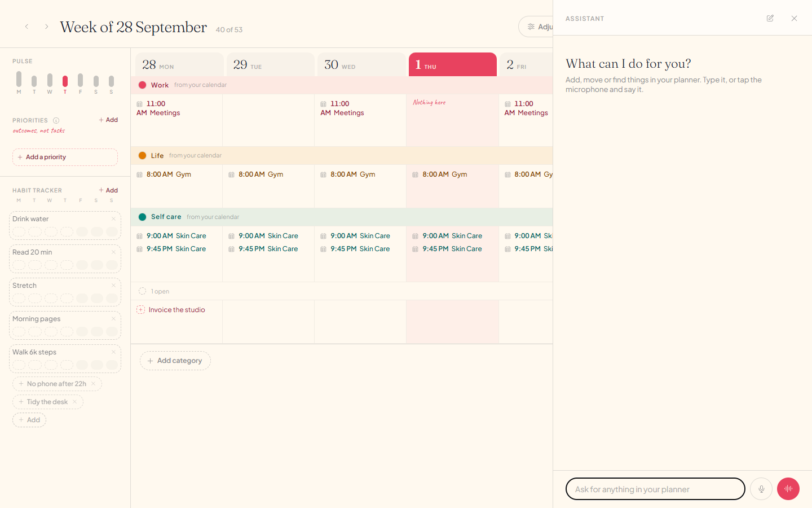Screen dimensions: 812x508
Task: Close the Assistant panel
Action: tap(794, 18)
